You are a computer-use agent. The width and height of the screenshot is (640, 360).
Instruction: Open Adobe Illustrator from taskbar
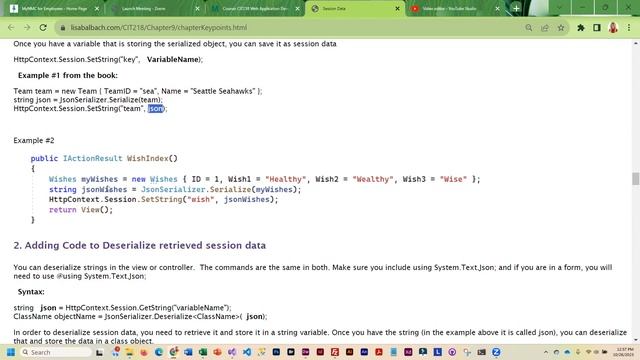[349, 352]
